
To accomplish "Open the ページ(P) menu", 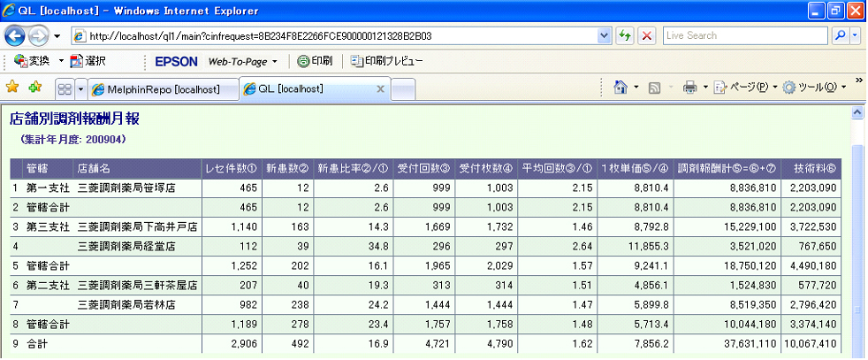I will 746,88.
